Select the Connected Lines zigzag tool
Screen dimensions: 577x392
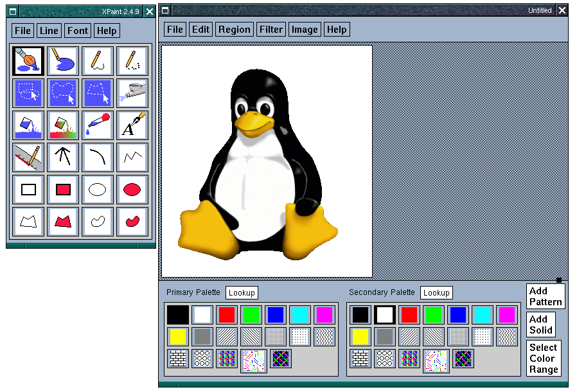[132, 157]
